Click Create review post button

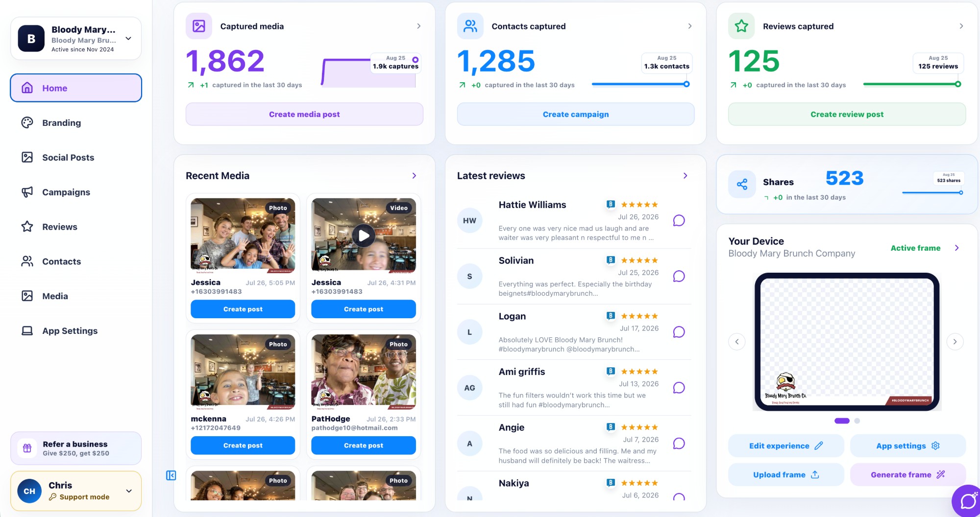[847, 114]
